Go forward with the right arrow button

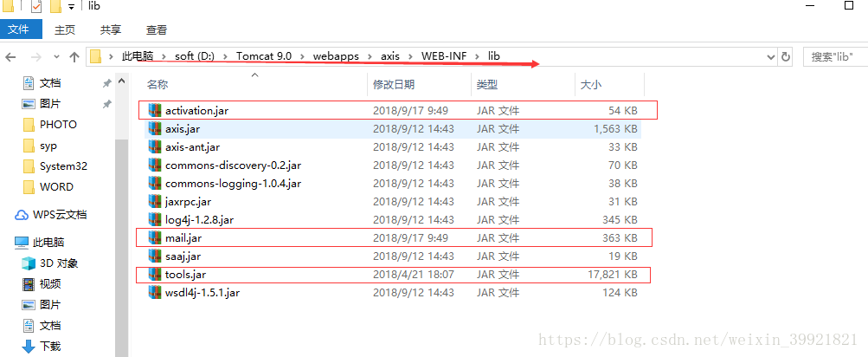36,56
